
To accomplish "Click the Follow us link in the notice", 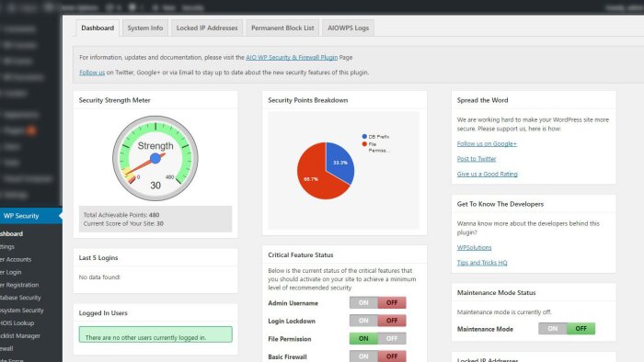I will (92, 73).
